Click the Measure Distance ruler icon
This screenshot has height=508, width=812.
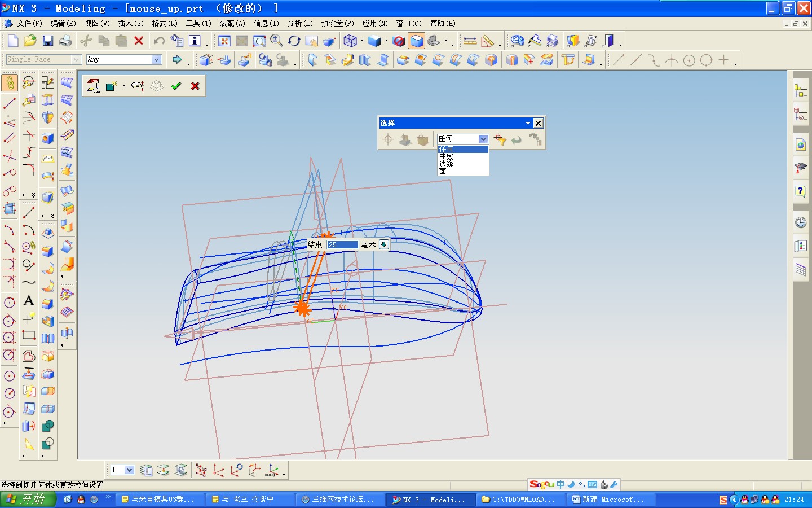[470, 41]
